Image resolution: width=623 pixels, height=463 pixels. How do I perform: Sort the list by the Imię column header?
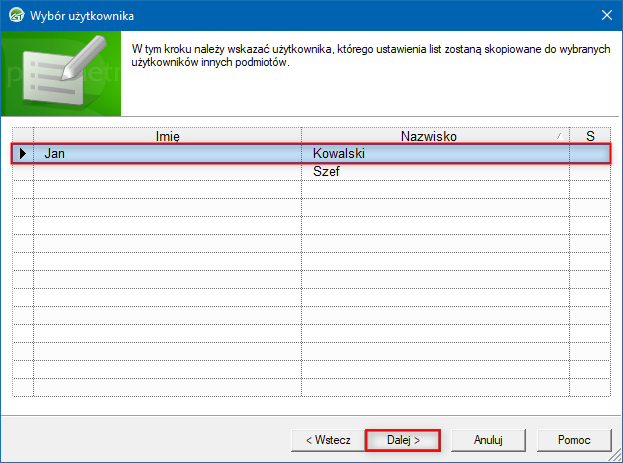tap(167, 136)
